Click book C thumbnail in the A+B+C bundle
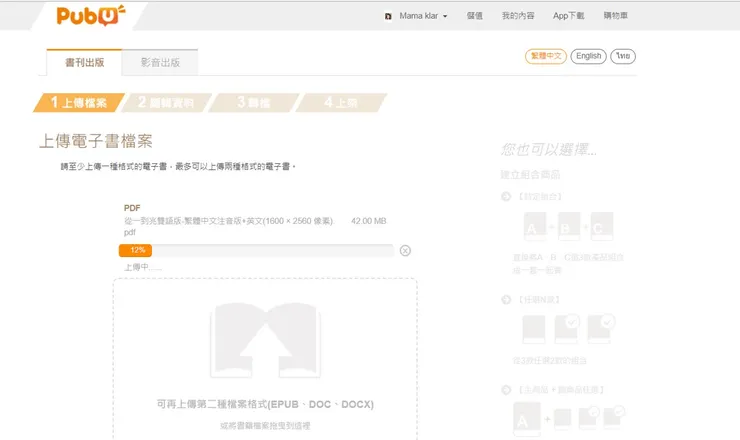This screenshot has width=740, height=440. (602, 227)
